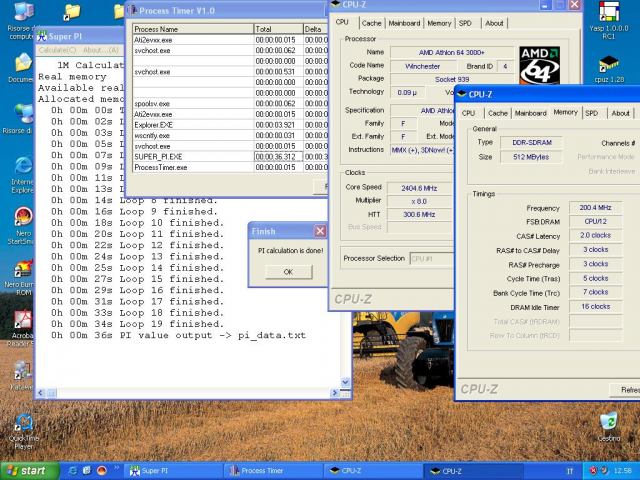
Task: Click the Process Timer title bar icon
Action: pyautogui.click(x=131, y=11)
